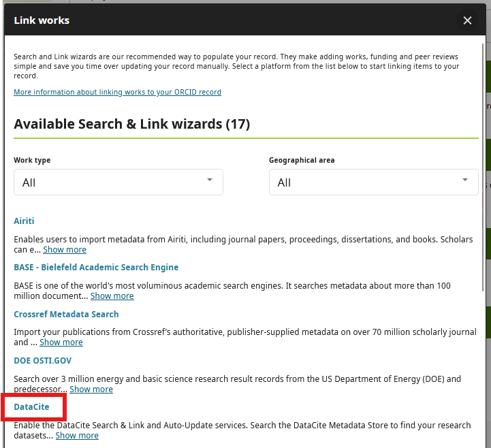Close the Link works dialog
Image resolution: width=491 pixels, height=448 pixels.
(x=467, y=20)
